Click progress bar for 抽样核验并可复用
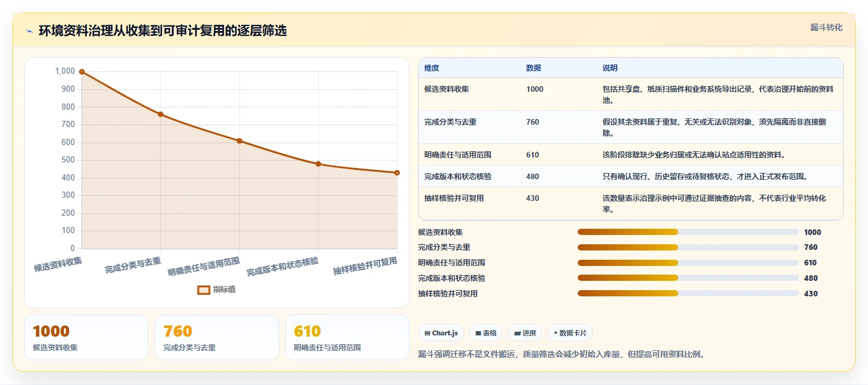The image size is (868, 385). 688,293
